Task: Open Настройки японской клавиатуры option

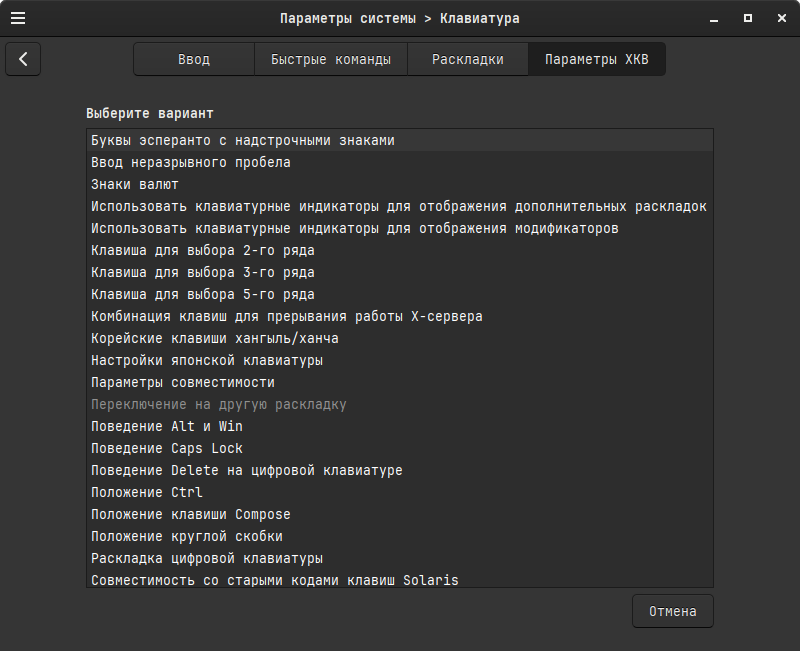Action: coord(206,361)
